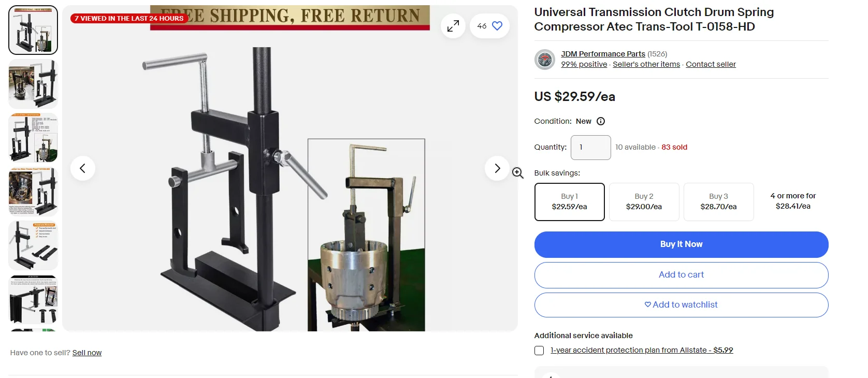The height and width of the screenshot is (378, 868).
Task: Select the Buy 3 bulk option
Action: pyautogui.click(x=719, y=202)
